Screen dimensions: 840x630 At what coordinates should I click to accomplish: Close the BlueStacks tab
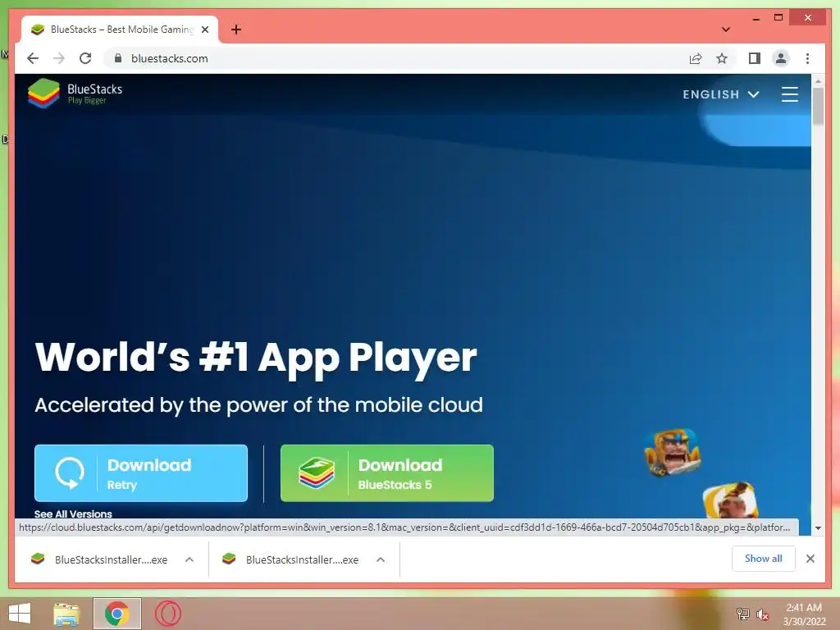tap(204, 30)
